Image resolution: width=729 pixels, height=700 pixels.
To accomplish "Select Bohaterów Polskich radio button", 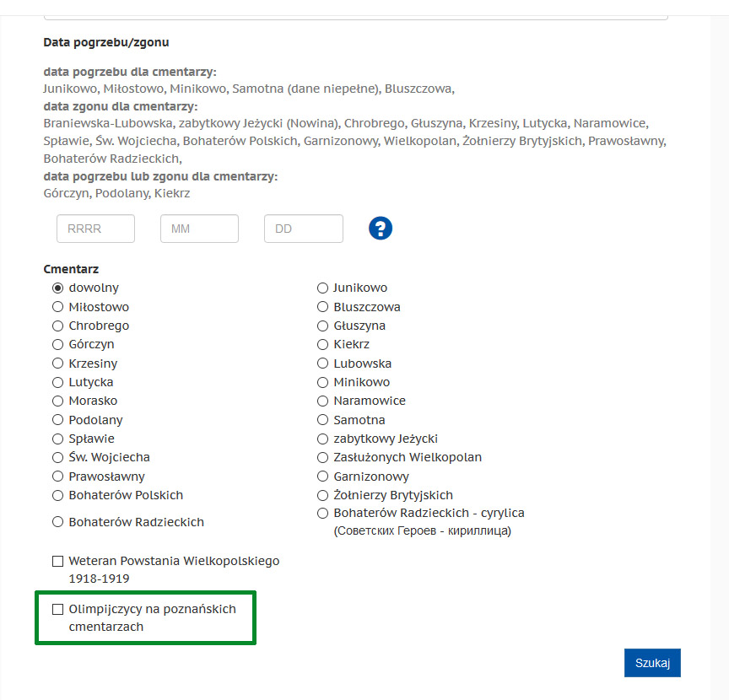I will tap(57, 496).
